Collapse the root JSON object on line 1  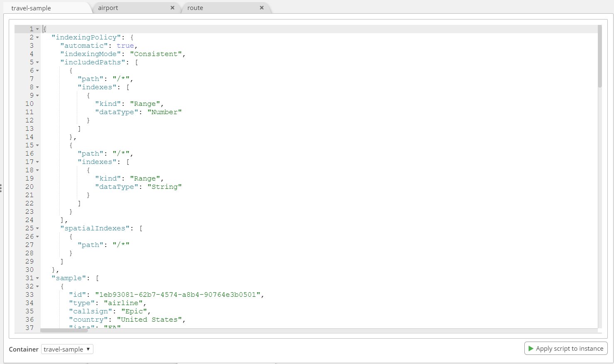pos(38,29)
